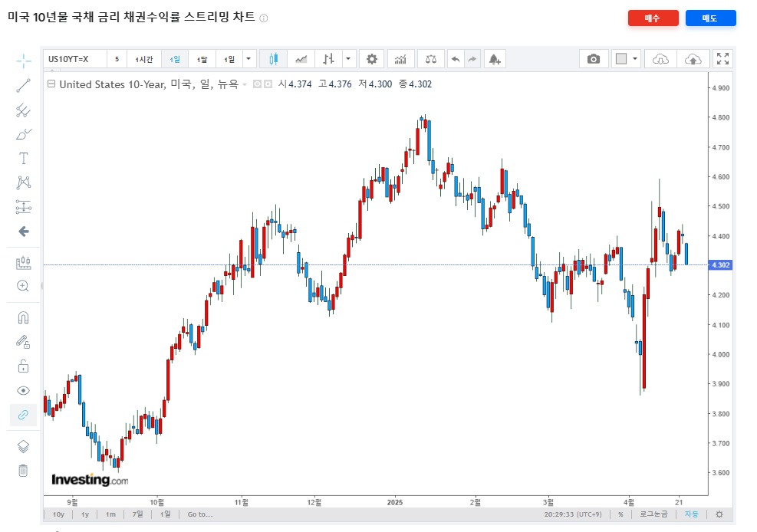Toggle the 로그눈금 log scale option

coord(653,514)
